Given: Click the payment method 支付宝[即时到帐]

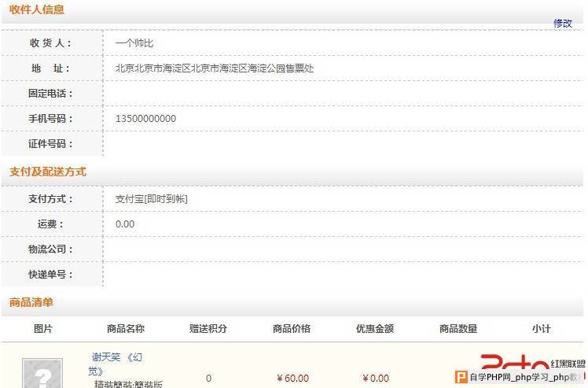Looking at the screenshot, I should click(x=151, y=198).
